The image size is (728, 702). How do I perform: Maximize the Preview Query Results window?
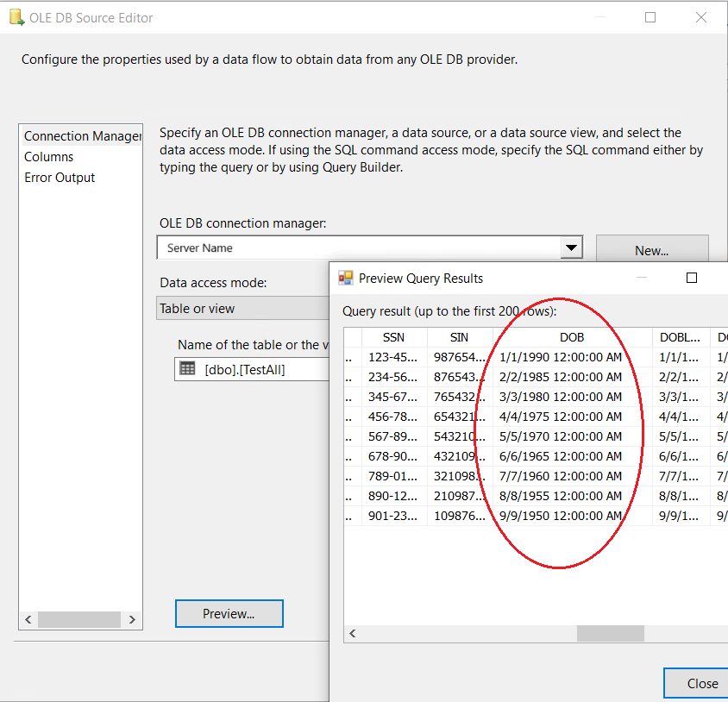(x=691, y=278)
